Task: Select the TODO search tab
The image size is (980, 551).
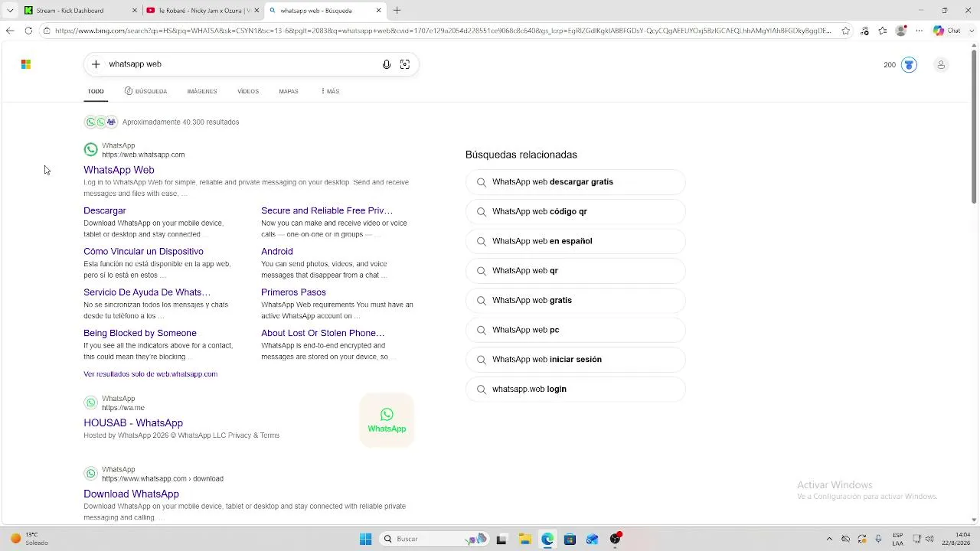Action: pyautogui.click(x=96, y=91)
